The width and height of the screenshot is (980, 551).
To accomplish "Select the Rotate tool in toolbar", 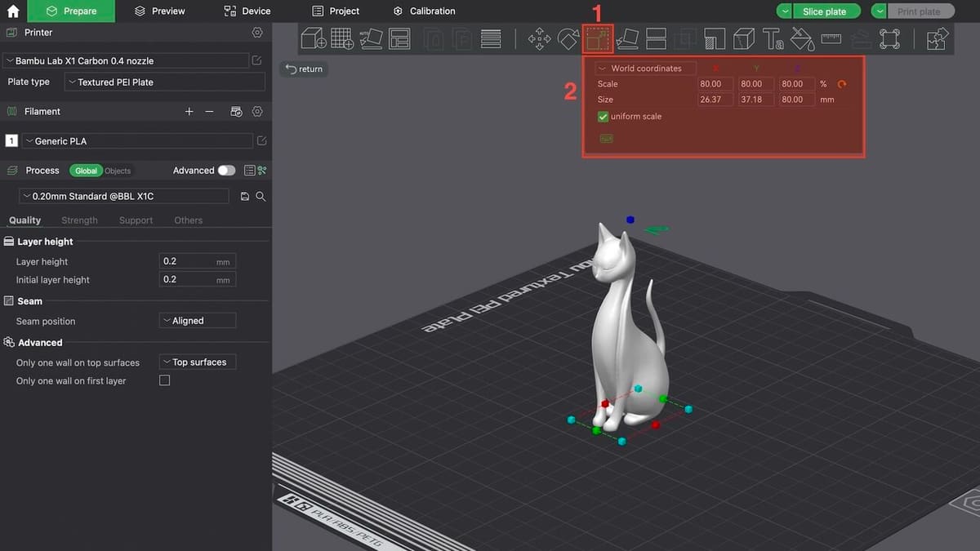I will tap(568, 38).
